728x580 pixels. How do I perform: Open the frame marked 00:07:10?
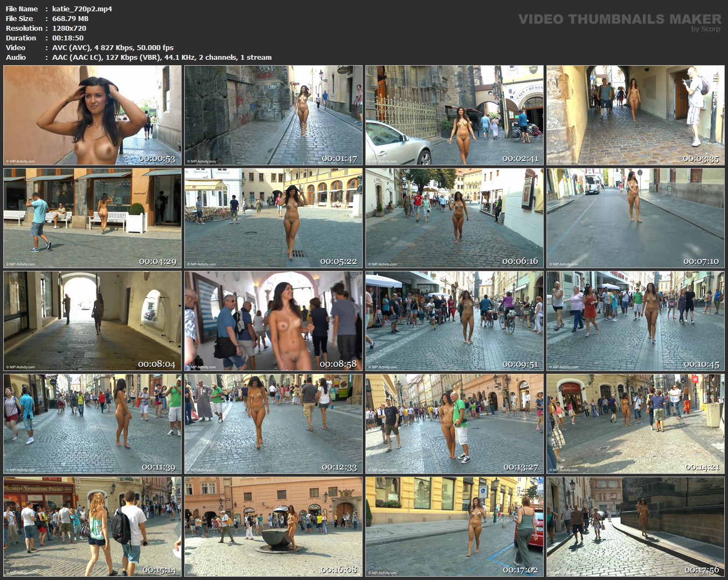tap(636, 218)
